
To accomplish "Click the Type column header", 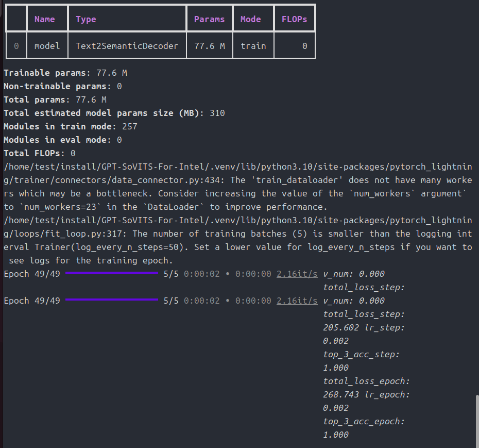I will [x=86, y=19].
